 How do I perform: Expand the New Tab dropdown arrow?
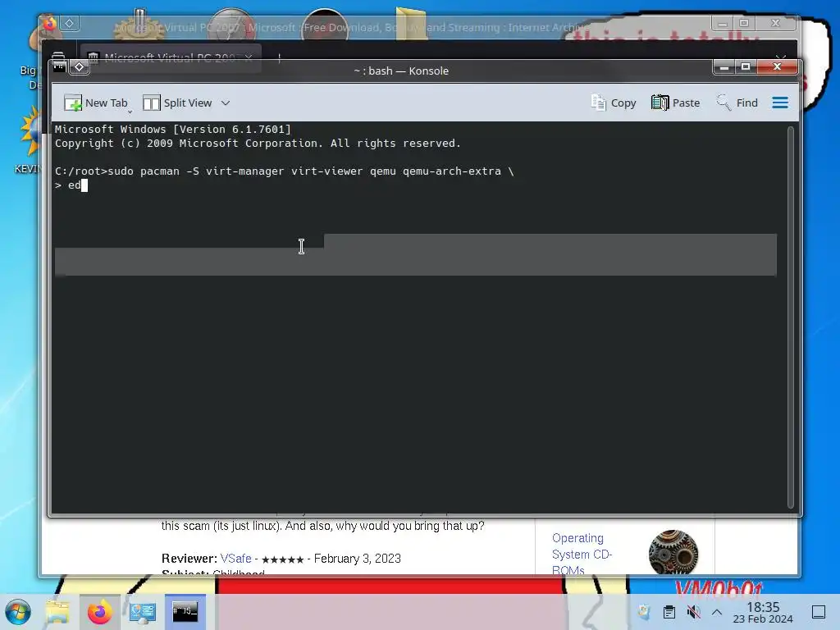coord(130,112)
